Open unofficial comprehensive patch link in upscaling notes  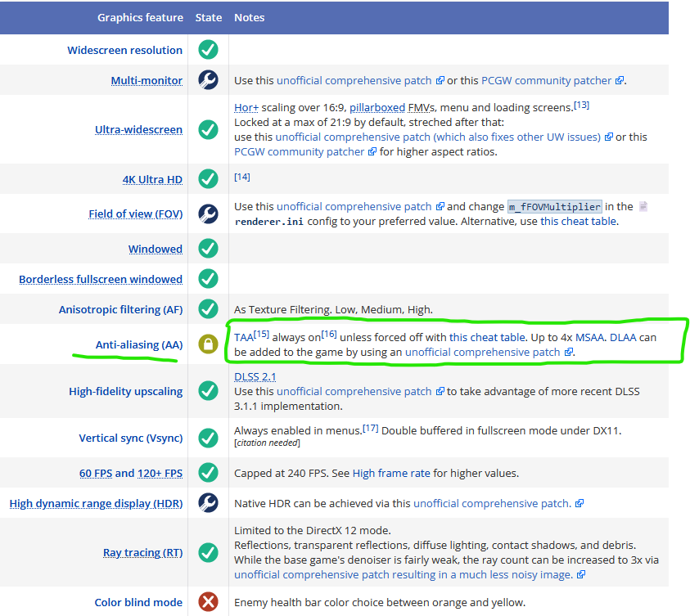pyautogui.click(x=360, y=391)
